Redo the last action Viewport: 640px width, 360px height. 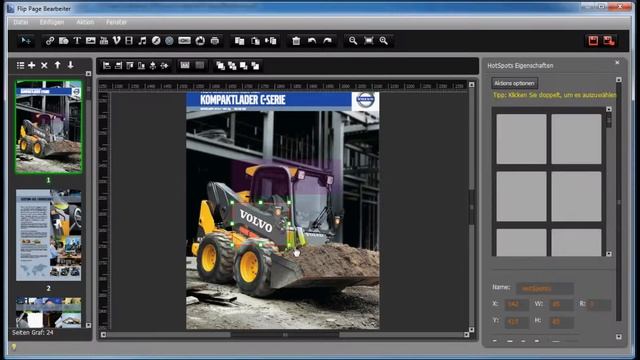pos(327,40)
